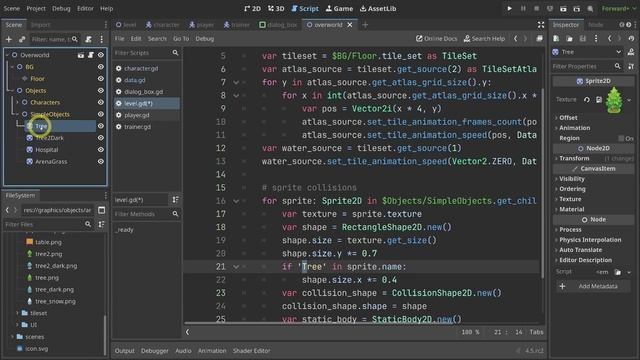Open the Output bottom panel
640x360 pixels.
point(124,351)
